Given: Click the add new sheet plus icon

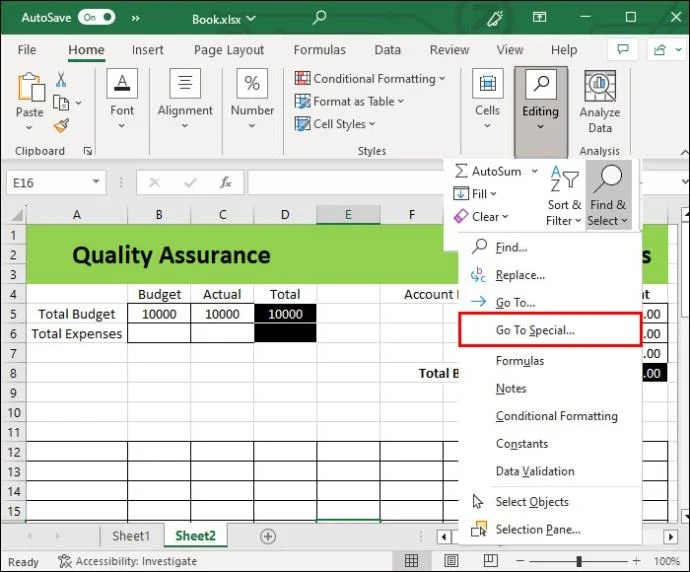Looking at the screenshot, I should pos(268,536).
